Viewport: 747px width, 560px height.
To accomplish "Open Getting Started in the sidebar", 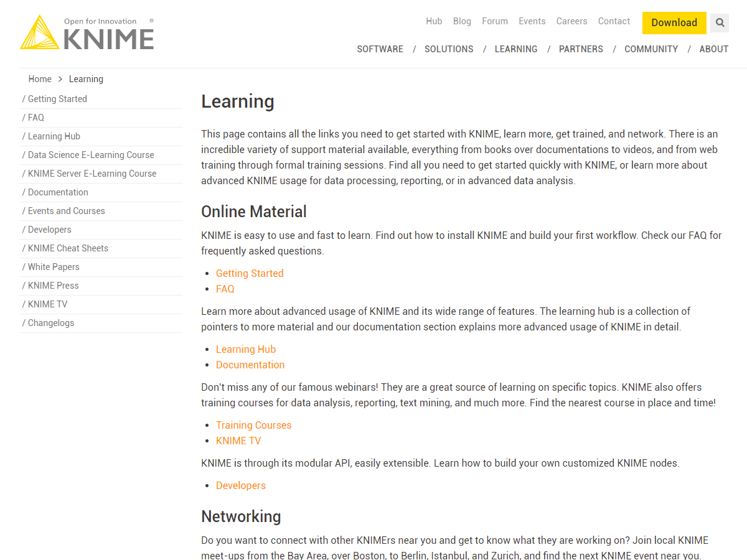I will (x=57, y=99).
